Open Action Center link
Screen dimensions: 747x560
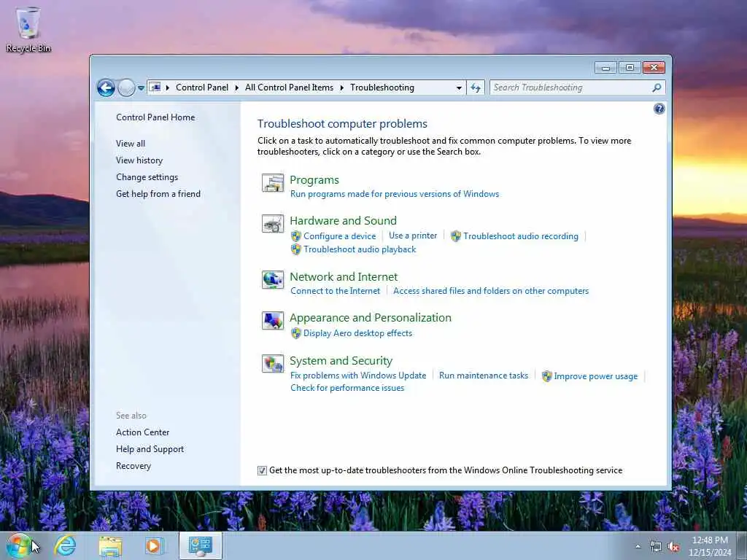pos(142,432)
